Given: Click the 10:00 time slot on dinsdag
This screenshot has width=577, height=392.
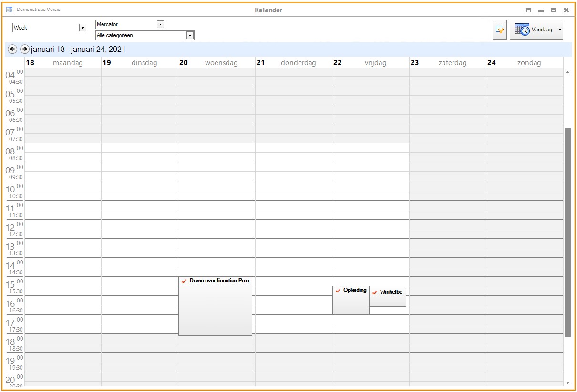Looking at the screenshot, I should click(139, 186).
